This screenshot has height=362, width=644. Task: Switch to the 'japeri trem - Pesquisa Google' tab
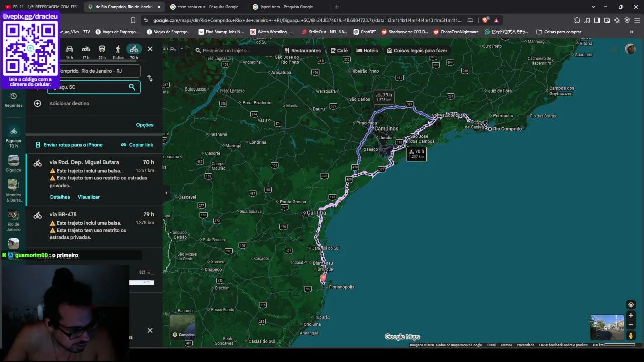(x=288, y=7)
